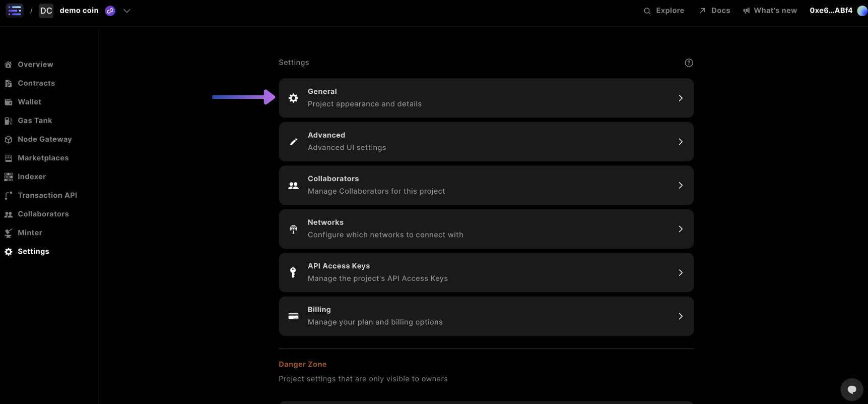Click the Networks antenna icon
The image size is (868, 404).
point(293,228)
